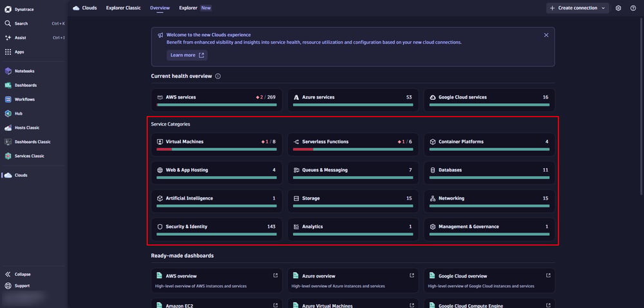The width and height of the screenshot is (644, 308).
Task: Open the Google Cloud services health card
Action: [x=489, y=101]
